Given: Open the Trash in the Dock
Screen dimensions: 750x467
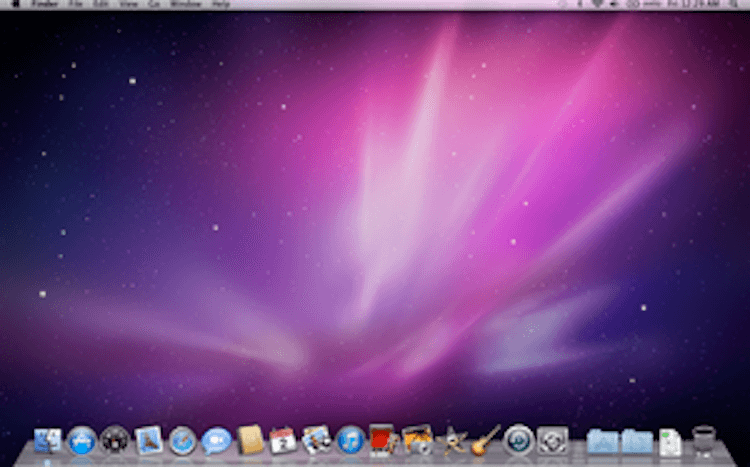Looking at the screenshot, I should pos(704,440).
